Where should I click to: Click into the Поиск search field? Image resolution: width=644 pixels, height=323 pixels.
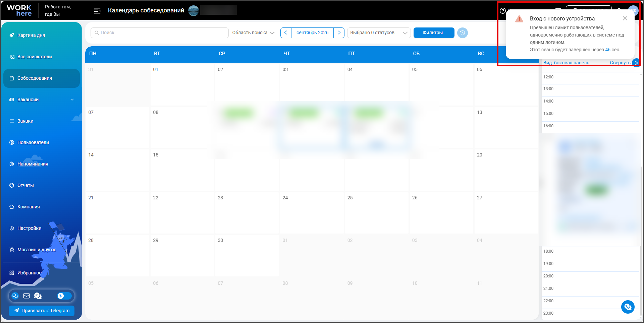point(160,33)
